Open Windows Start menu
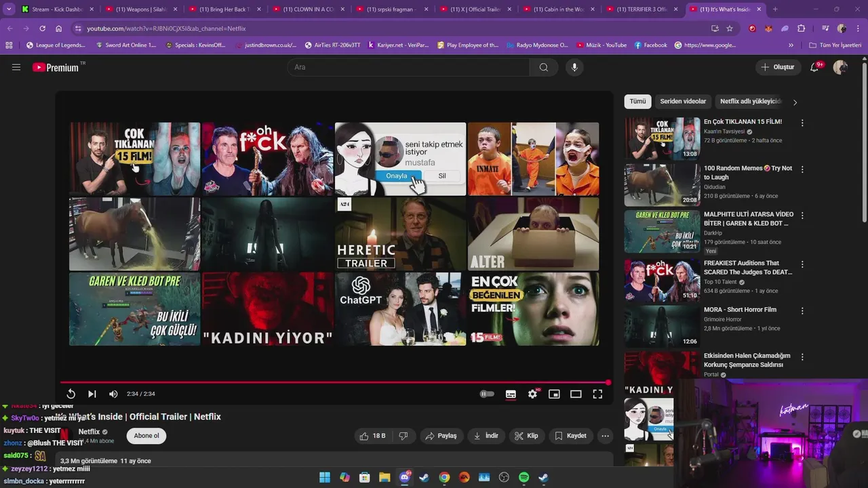The width and height of the screenshot is (868, 488). [325, 478]
